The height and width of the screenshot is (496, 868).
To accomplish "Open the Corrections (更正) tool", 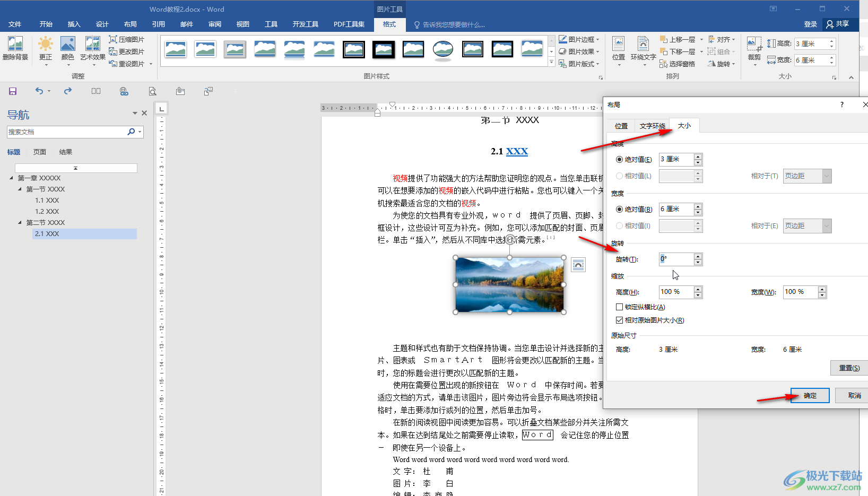I will click(46, 50).
